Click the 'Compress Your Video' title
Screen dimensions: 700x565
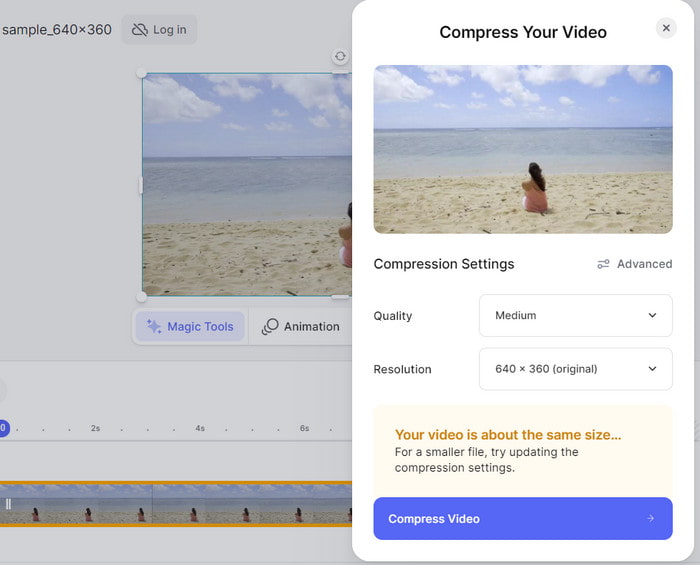(x=523, y=32)
